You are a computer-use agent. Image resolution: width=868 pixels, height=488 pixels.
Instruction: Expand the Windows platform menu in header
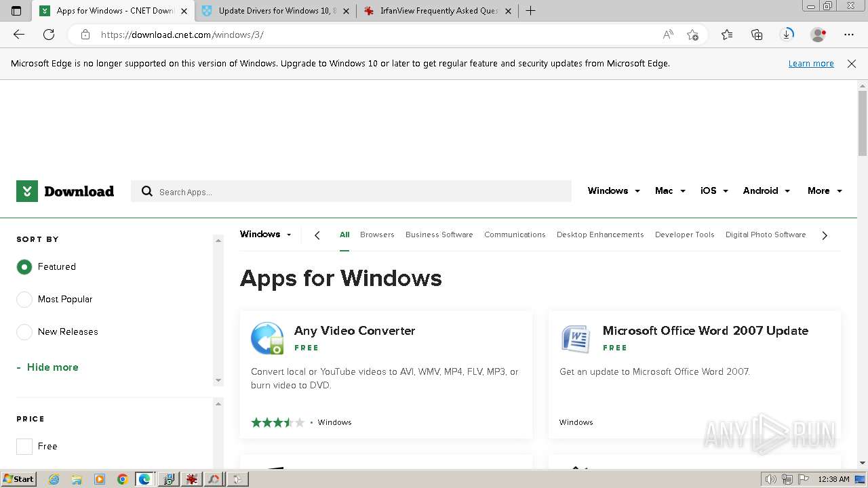(614, 191)
